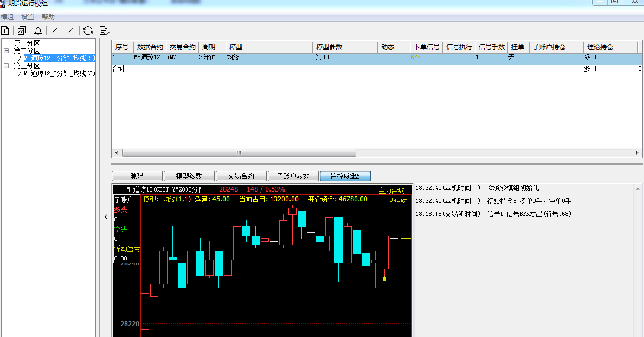Collapse the 第二分区 tree node
Viewport: 644px width, 337px height.
pos(6,50)
